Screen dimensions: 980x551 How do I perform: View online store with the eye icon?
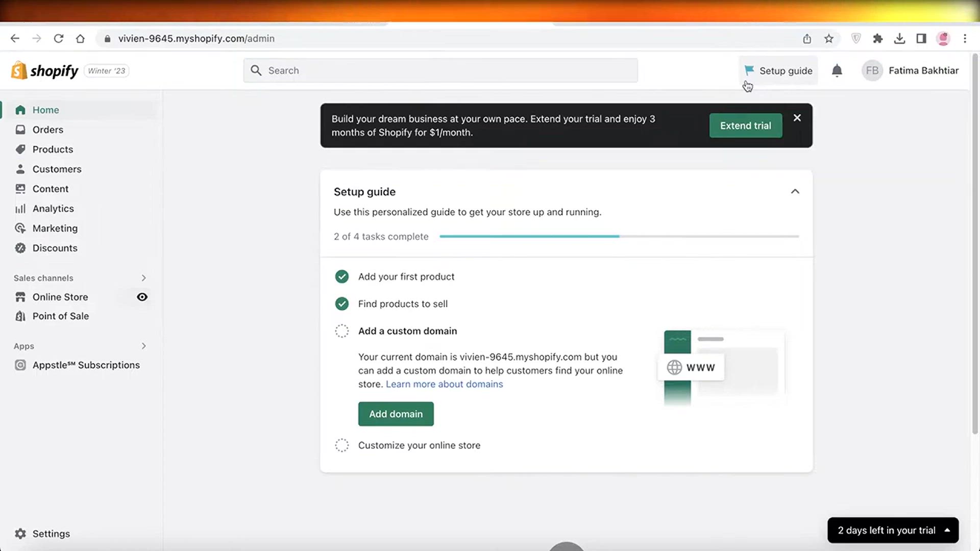pos(142,297)
